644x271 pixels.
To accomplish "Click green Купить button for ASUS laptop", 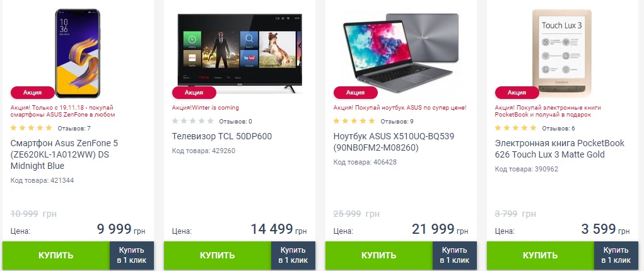I will pos(378,255).
